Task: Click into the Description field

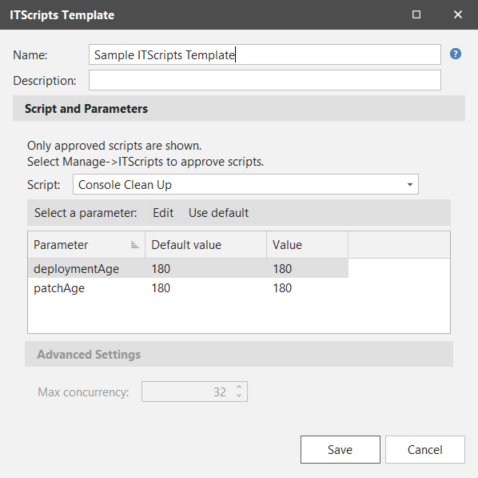Action: pyautogui.click(x=265, y=80)
